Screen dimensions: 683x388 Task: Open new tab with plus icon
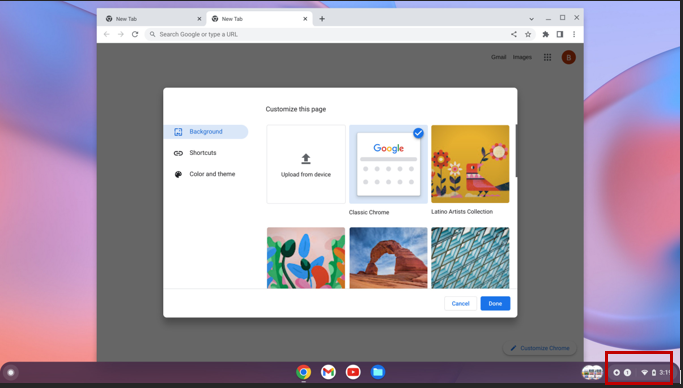[322, 19]
